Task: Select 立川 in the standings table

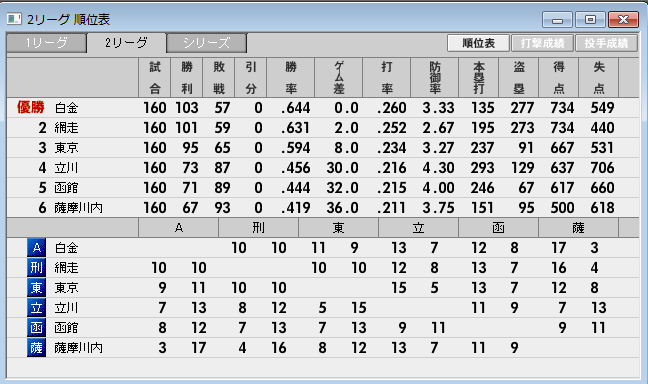Action: (67, 168)
